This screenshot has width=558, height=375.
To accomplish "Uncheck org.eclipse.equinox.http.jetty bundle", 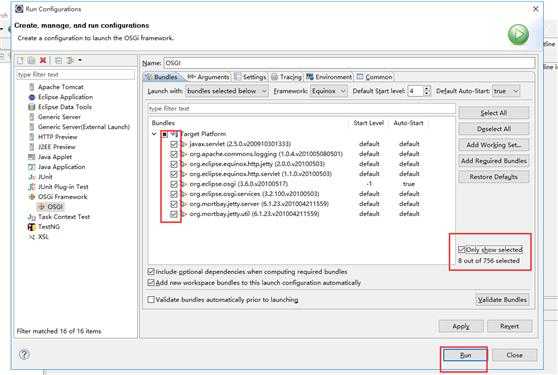I will tap(173, 164).
